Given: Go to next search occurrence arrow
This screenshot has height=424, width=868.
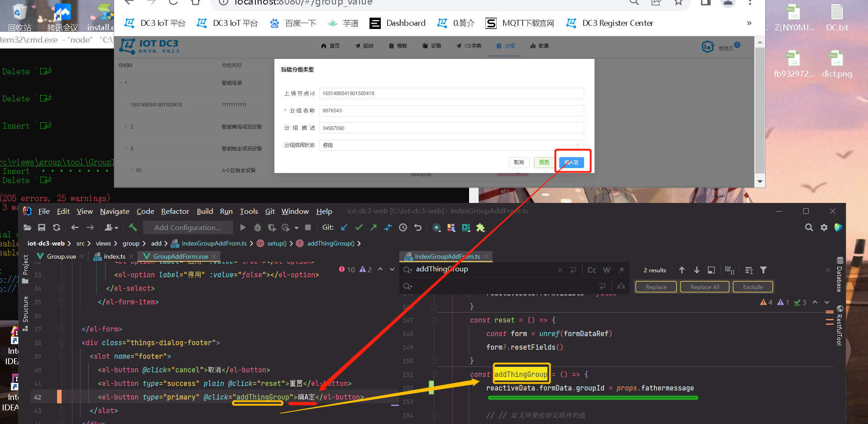Looking at the screenshot, I should tap(697, 270).
